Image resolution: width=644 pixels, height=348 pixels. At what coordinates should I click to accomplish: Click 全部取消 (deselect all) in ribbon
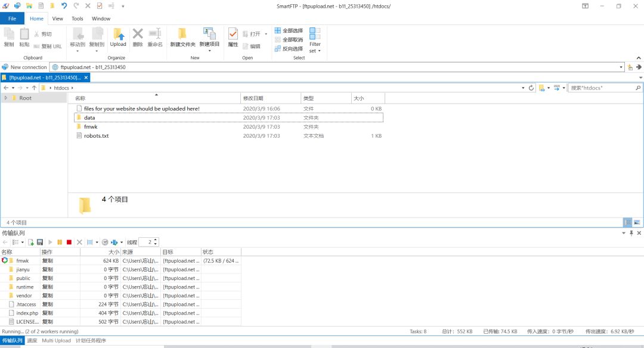(x=289, y=40)
